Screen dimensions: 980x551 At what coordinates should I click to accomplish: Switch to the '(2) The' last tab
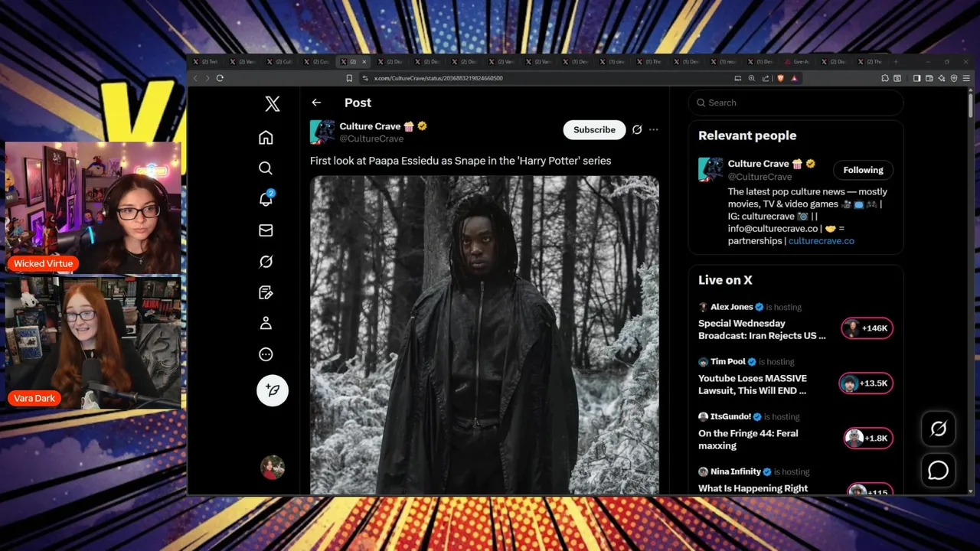click(873, 62)
